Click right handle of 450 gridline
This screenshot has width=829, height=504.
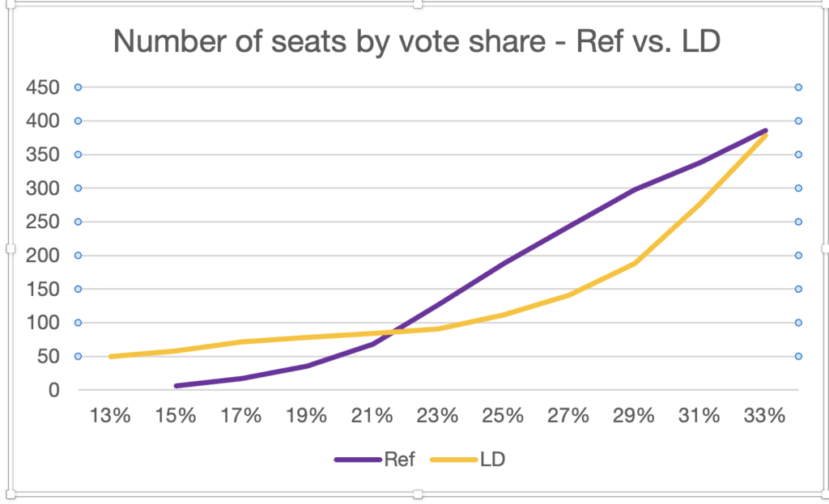click(798, 87)
